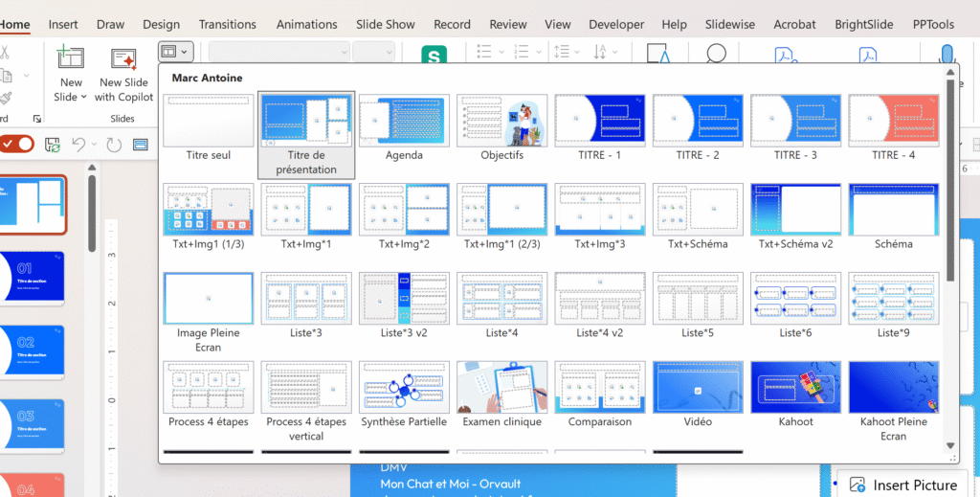
Task: Click the Undo arrow icon
Action: [x=78, y=145]
